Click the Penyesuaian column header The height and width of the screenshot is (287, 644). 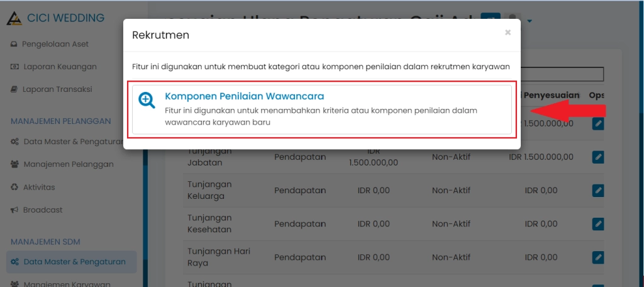[550, 96]
